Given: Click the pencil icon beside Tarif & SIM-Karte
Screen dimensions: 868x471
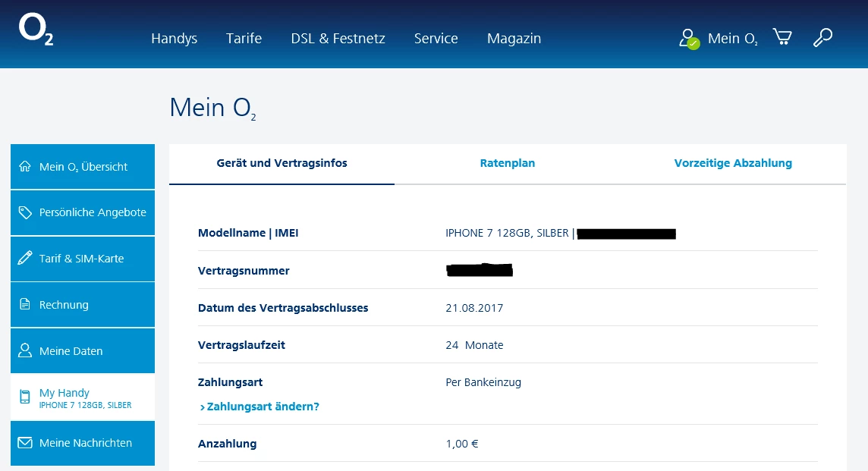Looking at the screenshot, I should tap(25, 258).
